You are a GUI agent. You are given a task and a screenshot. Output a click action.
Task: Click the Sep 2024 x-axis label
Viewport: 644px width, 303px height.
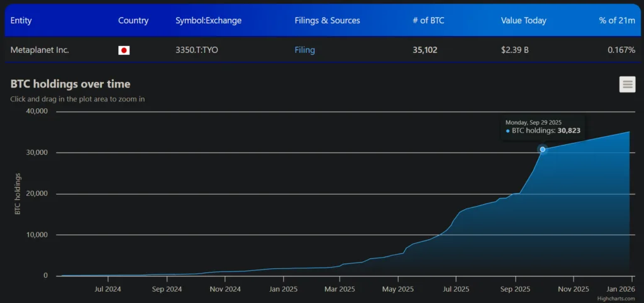click(x=166, y=289)
